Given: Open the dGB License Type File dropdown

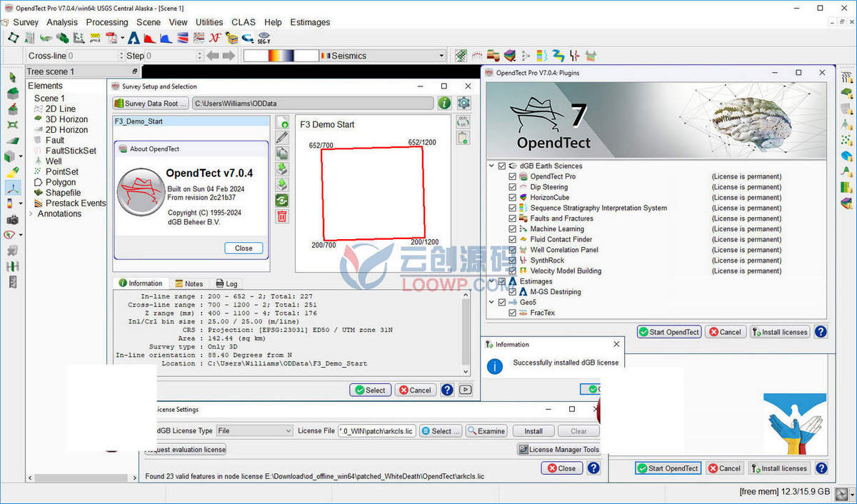Looking at the screenshot, I should tap(254, 431).
